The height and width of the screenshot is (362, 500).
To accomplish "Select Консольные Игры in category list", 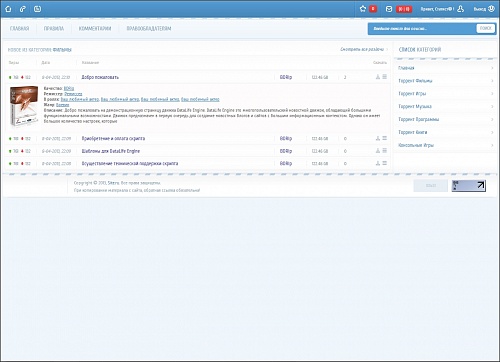I will click(416, 145).
